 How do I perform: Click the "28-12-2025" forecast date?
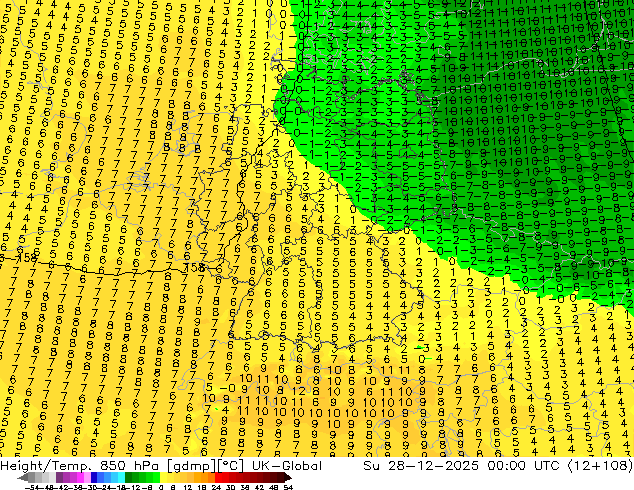(433, 466)
